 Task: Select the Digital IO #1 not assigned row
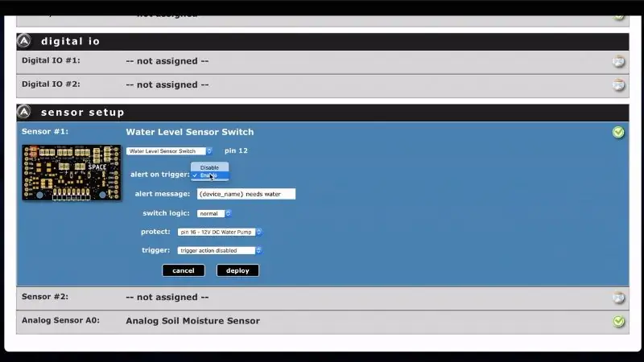click(323, 62)
